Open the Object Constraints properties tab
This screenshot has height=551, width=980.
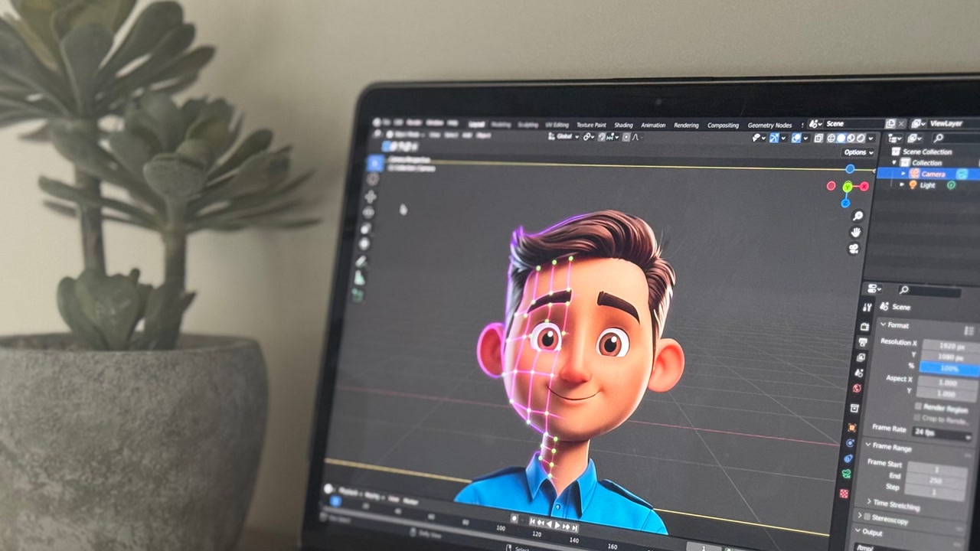(x=848, y=458)
